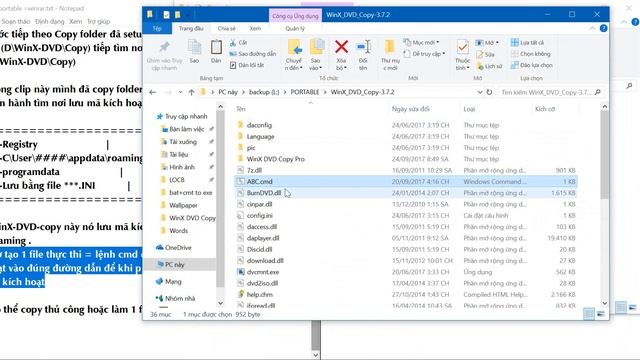
Task: Click Lựa tất cả (Select all)
Action: pos(527,42)
